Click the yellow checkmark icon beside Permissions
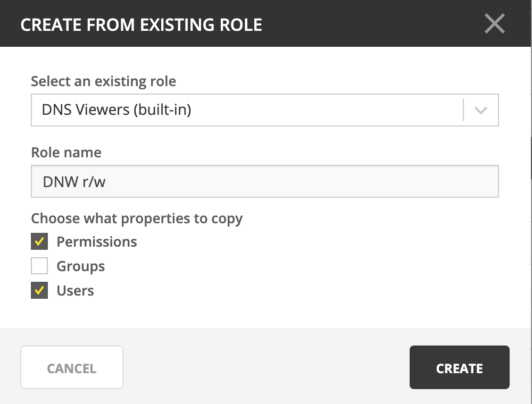 coord(39,242)
